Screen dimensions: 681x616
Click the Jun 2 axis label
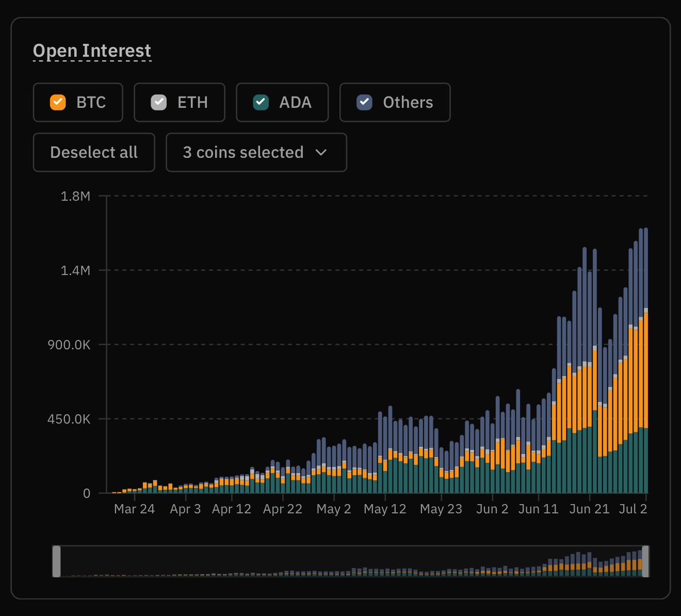click(492, 509)
